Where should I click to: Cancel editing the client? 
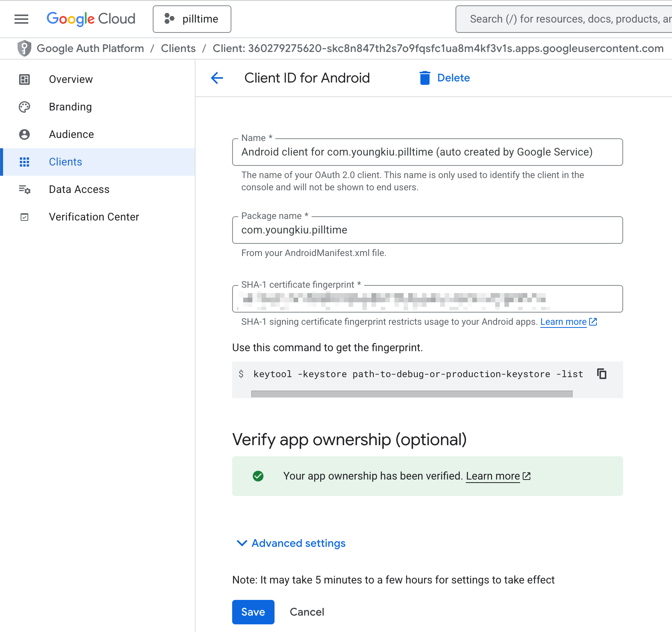coord(307,612)
